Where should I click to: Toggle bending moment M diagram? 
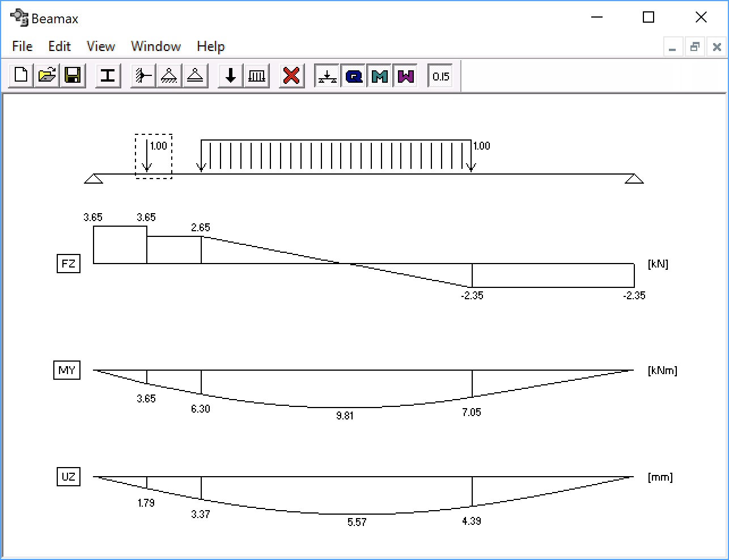380,75
